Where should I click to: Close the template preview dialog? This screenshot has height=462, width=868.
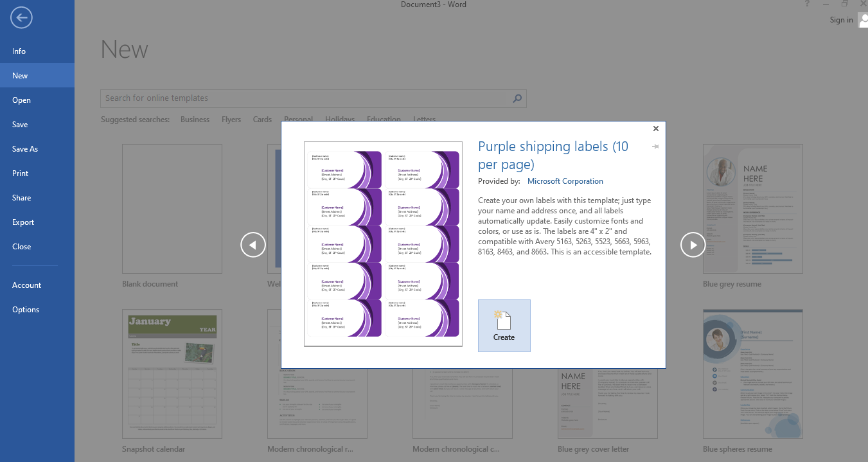[x=656, y=129]
